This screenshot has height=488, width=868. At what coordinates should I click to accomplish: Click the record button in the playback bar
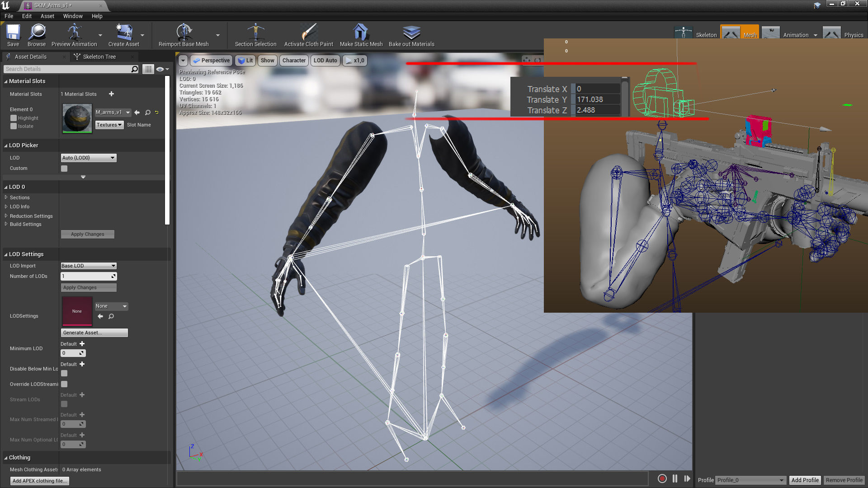tap(662, 479)
